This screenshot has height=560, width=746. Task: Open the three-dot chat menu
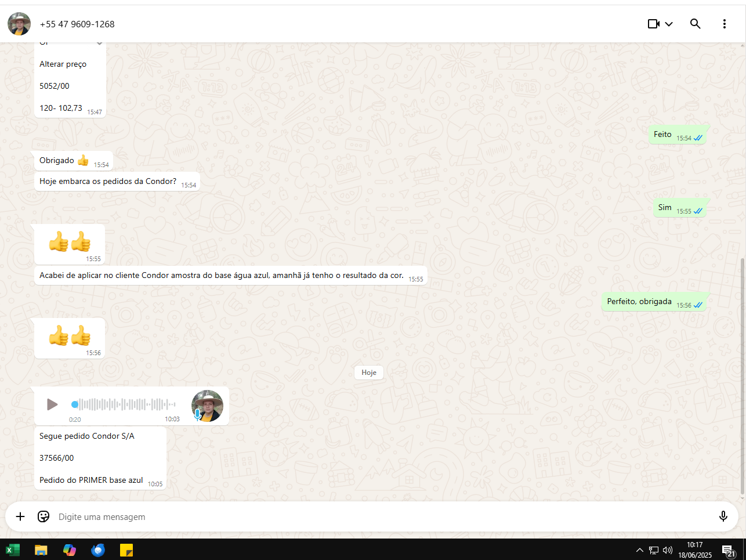[x=724, y=24]
